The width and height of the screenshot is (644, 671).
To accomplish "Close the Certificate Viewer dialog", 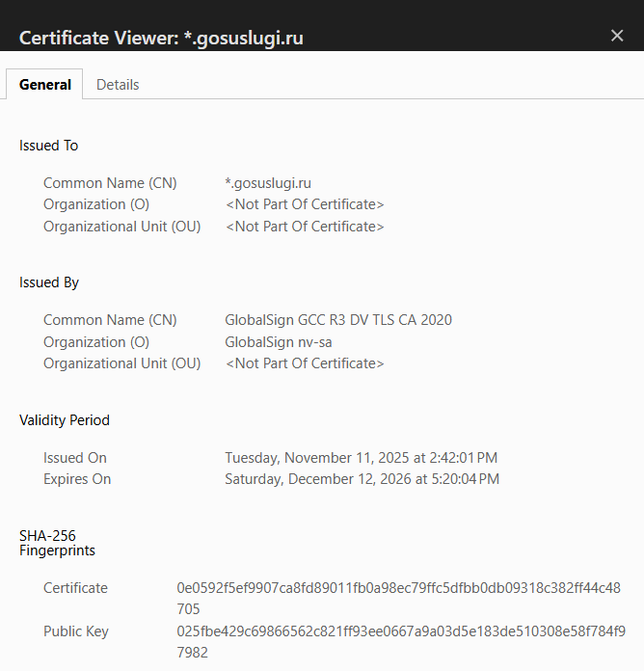I will [x=617, y=36].
